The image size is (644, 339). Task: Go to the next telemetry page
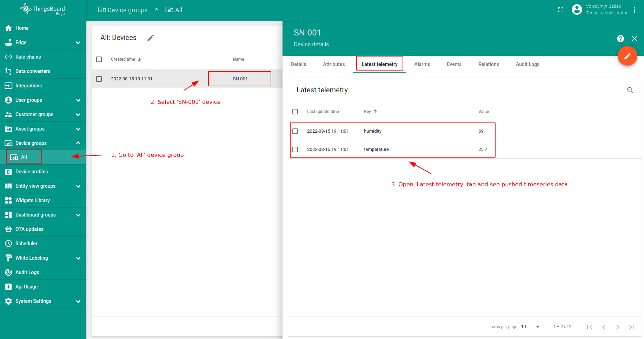point(618,327)
